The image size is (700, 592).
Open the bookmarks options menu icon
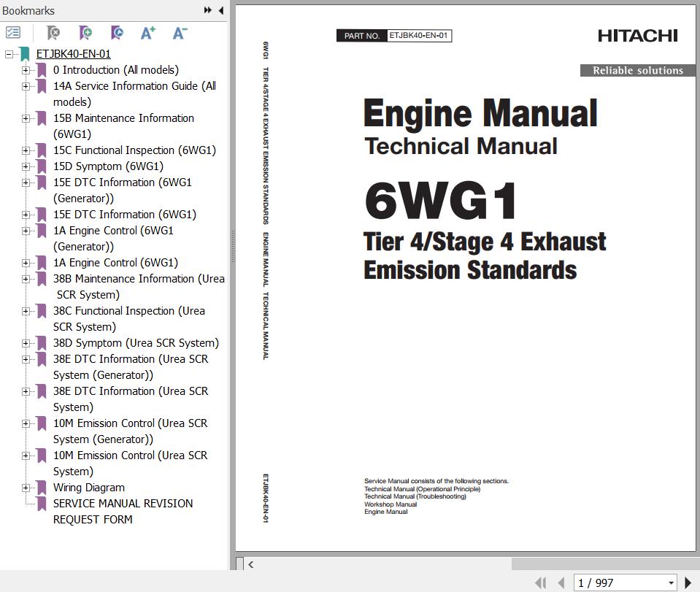(13, 33)
